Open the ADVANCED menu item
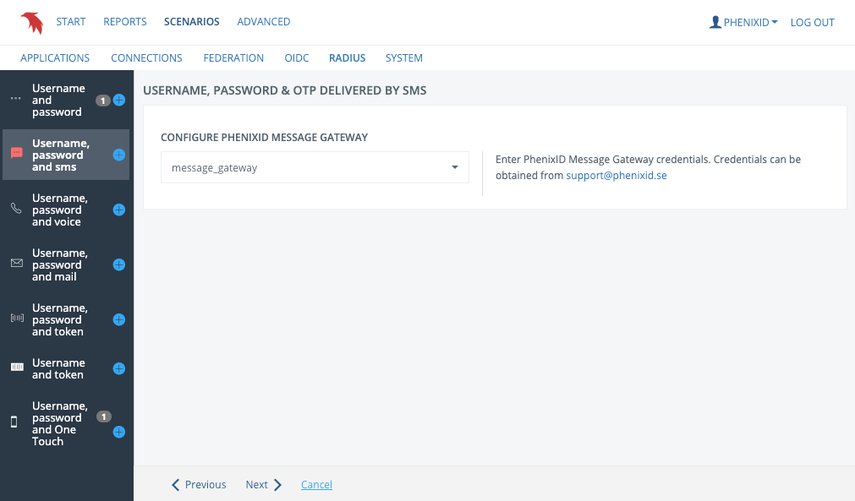The height and width of the screenshot is (501, 855). (263, 22)
